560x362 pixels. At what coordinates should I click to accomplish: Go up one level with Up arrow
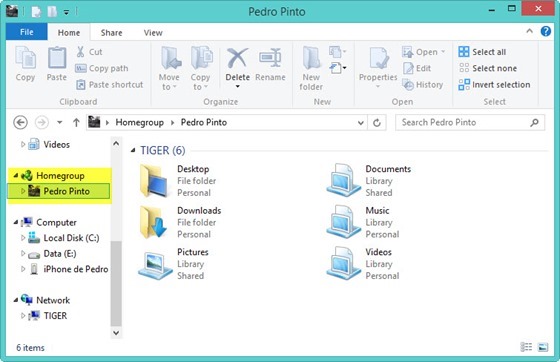76,122
